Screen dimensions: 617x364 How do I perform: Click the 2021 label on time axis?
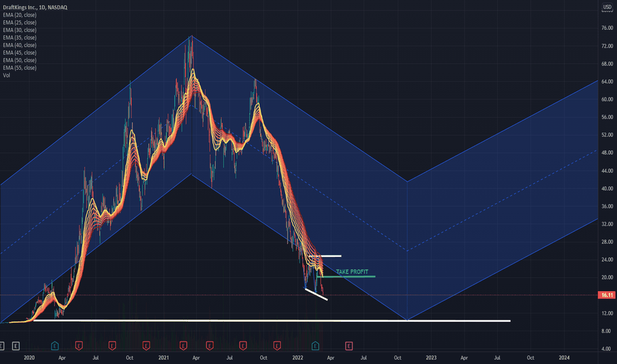pyautogui.click(x=164, y=357)
